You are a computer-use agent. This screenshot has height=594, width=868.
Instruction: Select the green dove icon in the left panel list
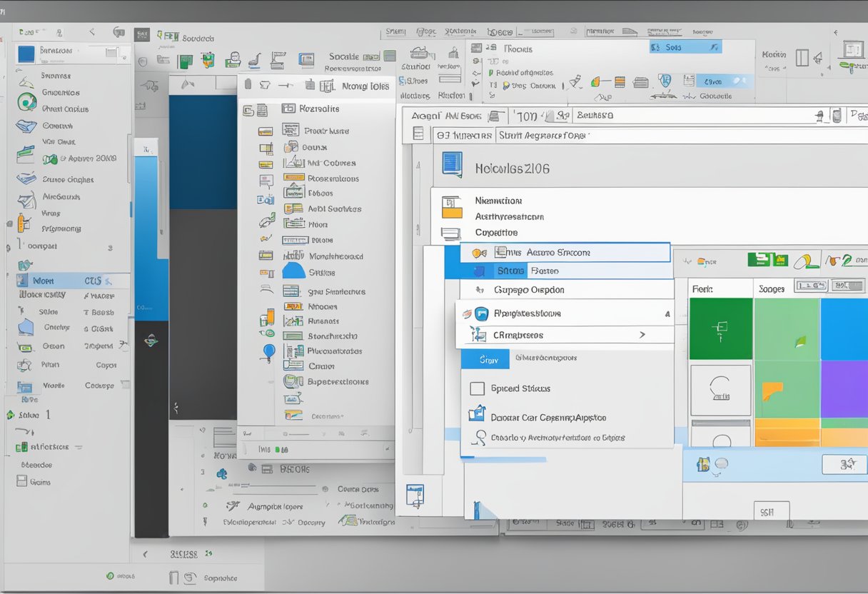[26, 101]
